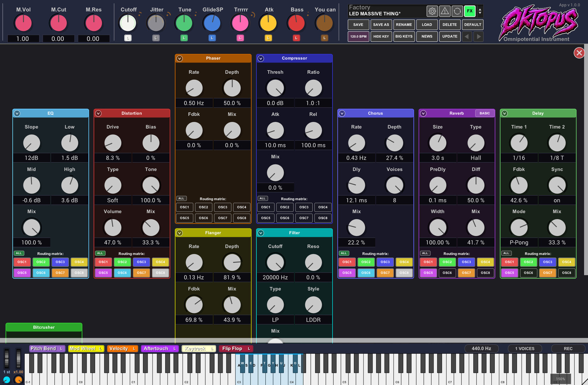Collapse the Delay module with its chevron
Viewport: 588px width, 385px height.
coord(505,113)
